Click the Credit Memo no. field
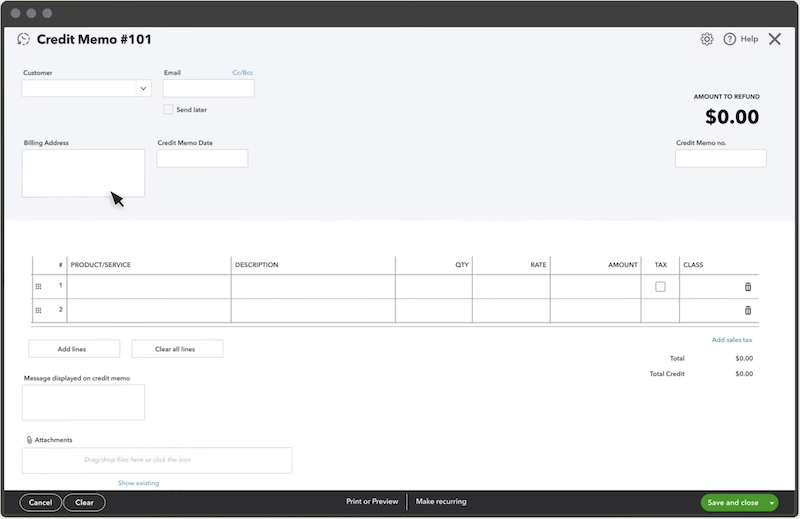The height and width of the screenshot is (519, 800). point(720,158)
